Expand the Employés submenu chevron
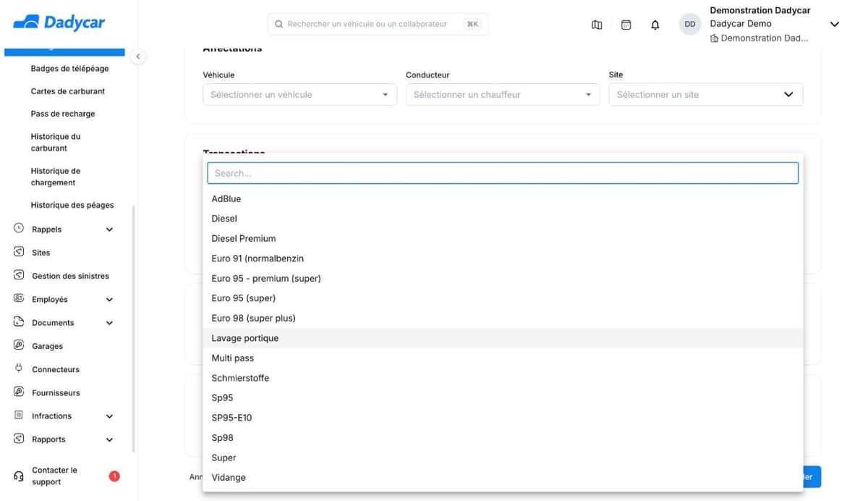Viewport: 868px width, 501px height. pyautogui.click(x=109, y=300)
